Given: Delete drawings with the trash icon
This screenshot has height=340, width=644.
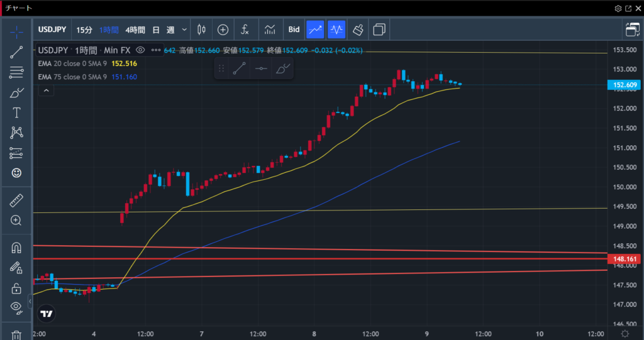Looking at the screenshot, I should [16, 334].
